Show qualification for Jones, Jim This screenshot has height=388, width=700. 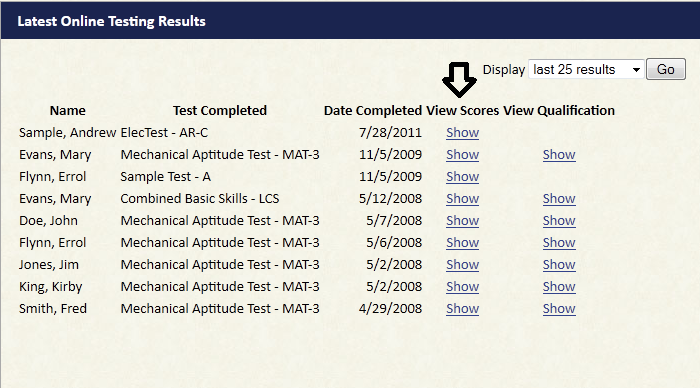point(559,264)
